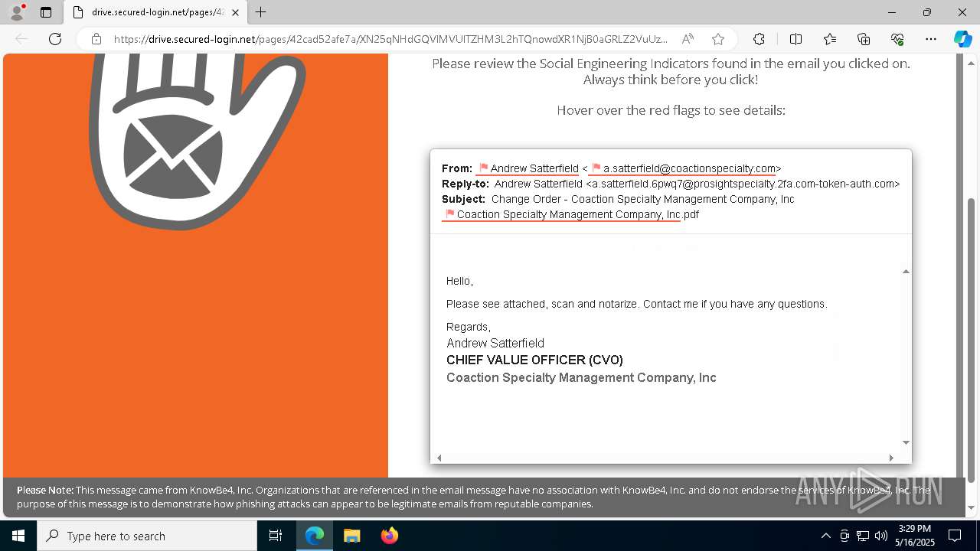Screen dimensions: 980x551
Task: Click the Subject line text
Action: tap(642, 199)
